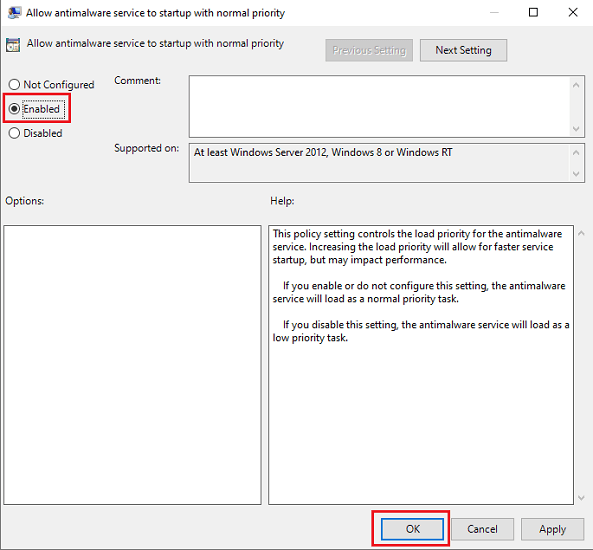The width and height of the screenshot is (593, 550).
Task: Click Help pane scroll down arrow
Action: point(581,498)
